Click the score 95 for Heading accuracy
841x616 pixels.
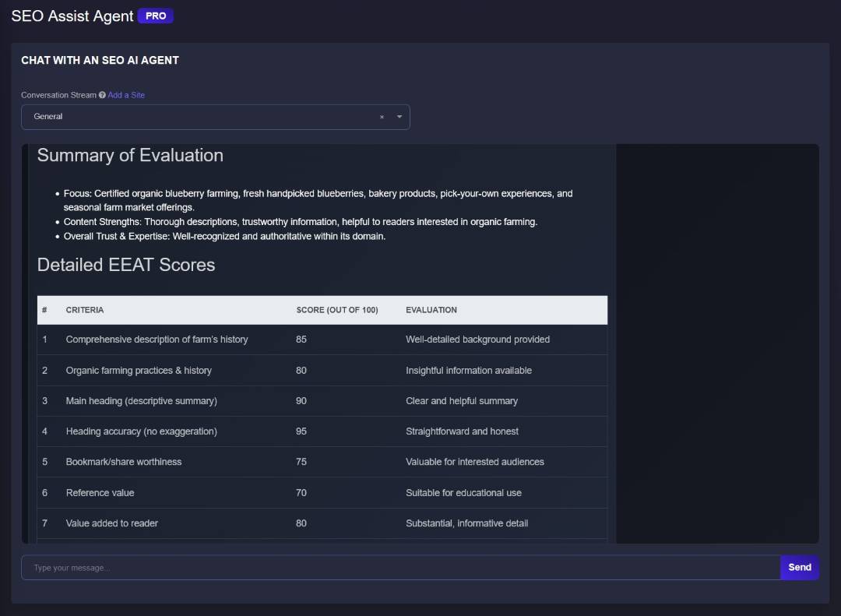tap(301, 431)
